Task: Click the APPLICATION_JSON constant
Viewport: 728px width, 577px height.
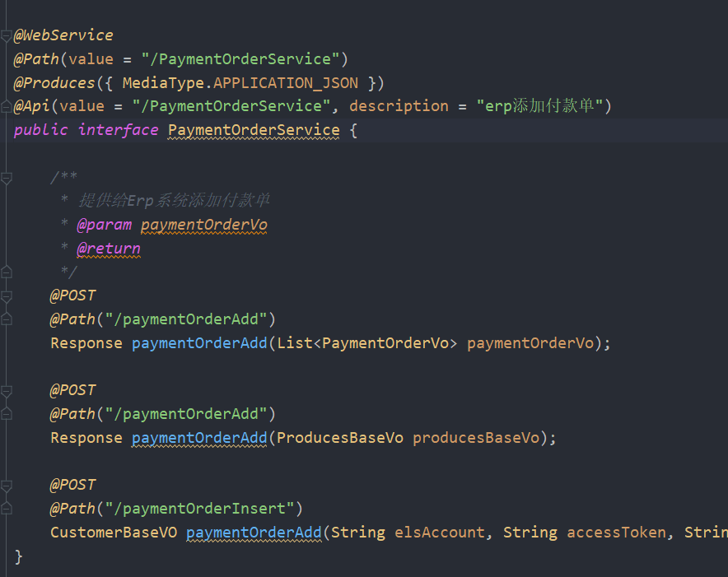Action: (286, 83)
